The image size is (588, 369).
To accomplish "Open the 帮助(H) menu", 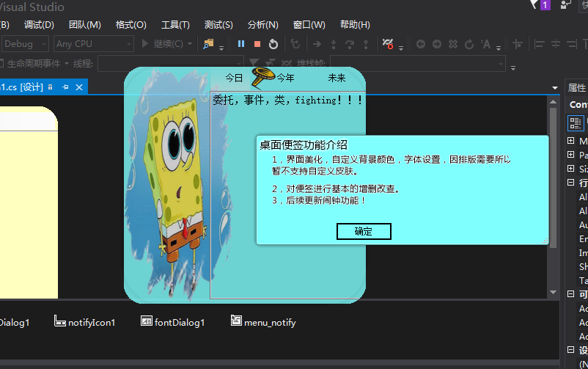I will (x=355, y=25).
